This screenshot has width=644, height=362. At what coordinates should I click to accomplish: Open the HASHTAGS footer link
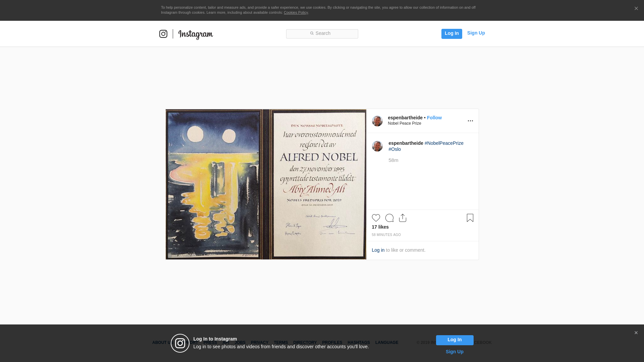[359, 343]
